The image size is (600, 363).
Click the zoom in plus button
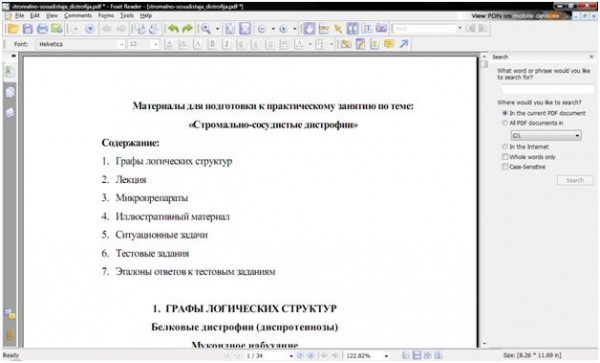pos(284,29)
